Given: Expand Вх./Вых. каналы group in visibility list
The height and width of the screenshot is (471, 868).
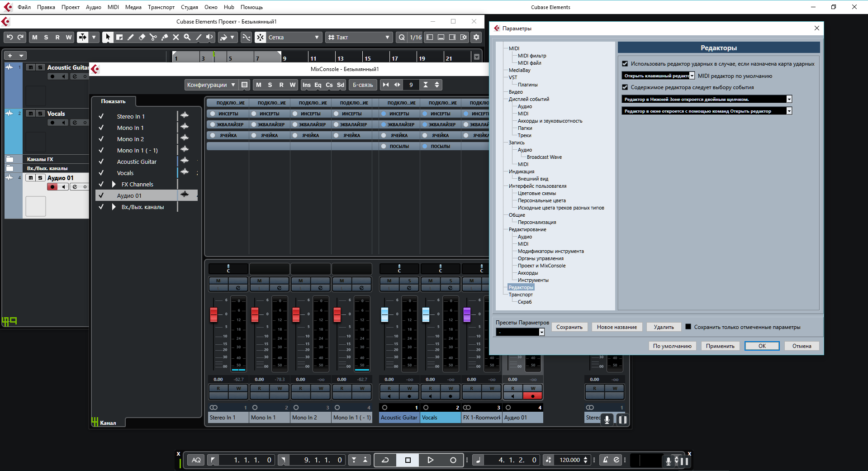Looking at the screenshot, I should point(114,207).
